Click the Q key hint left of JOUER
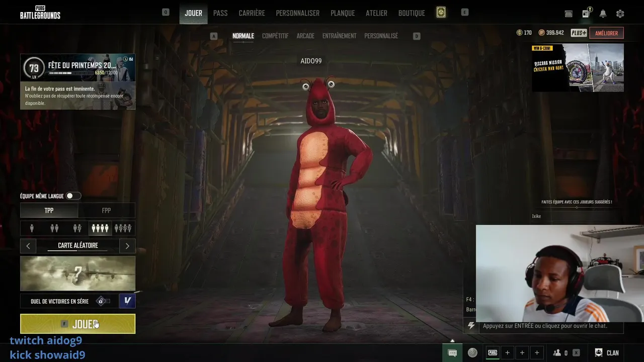Viewport: 644px width, 362px height. click(x=166, y=12)
